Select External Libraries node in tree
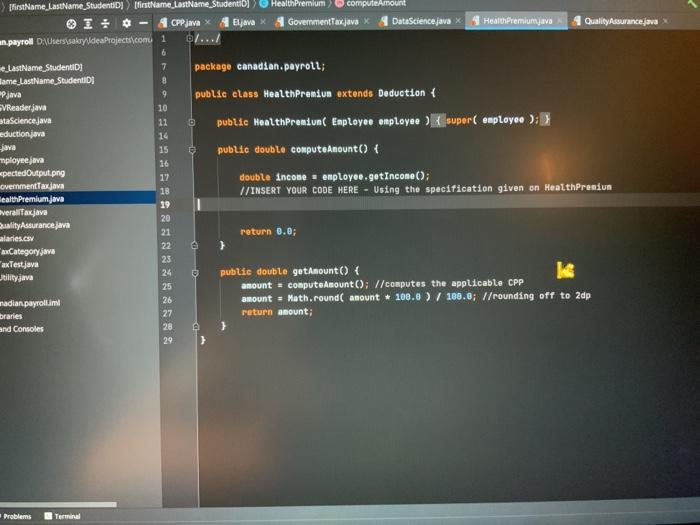Screen dimensions: 700x525 tap(11, 316)
